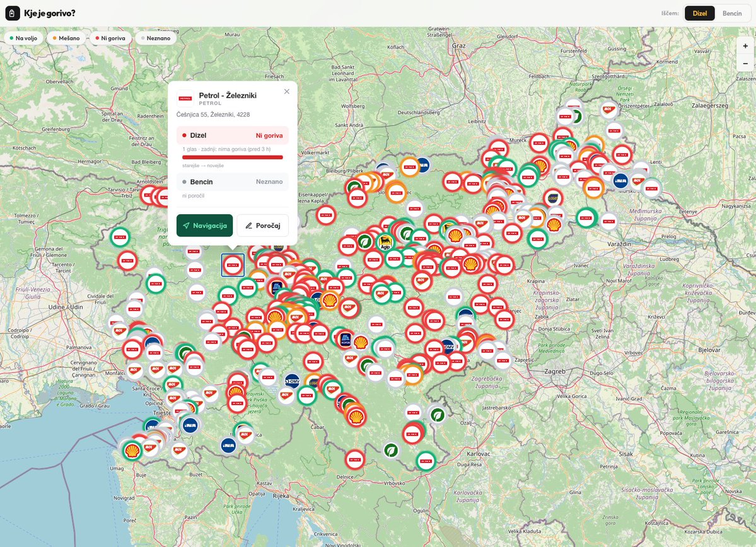Close the Petrol - Železniki popup
756x547 pixels.
287,91
